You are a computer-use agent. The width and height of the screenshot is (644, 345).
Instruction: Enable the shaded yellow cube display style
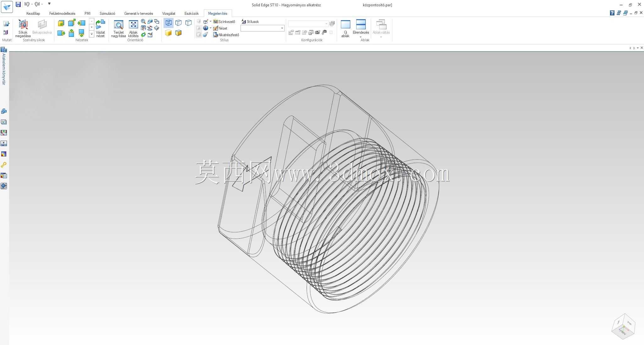(169, 33)
